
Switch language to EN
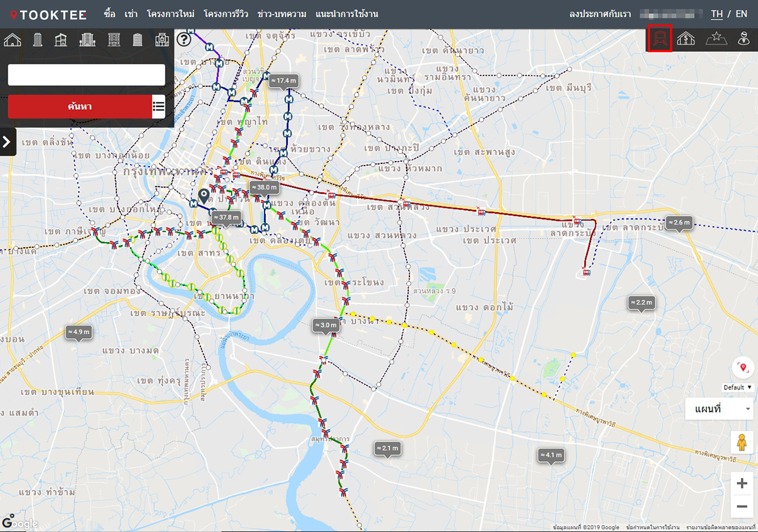[741, 14]
